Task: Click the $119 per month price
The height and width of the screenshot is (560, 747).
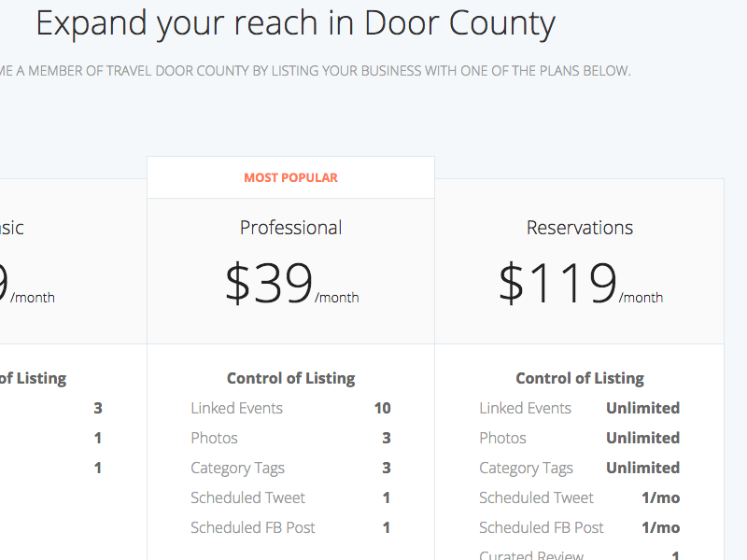Action: click(579, 283)
